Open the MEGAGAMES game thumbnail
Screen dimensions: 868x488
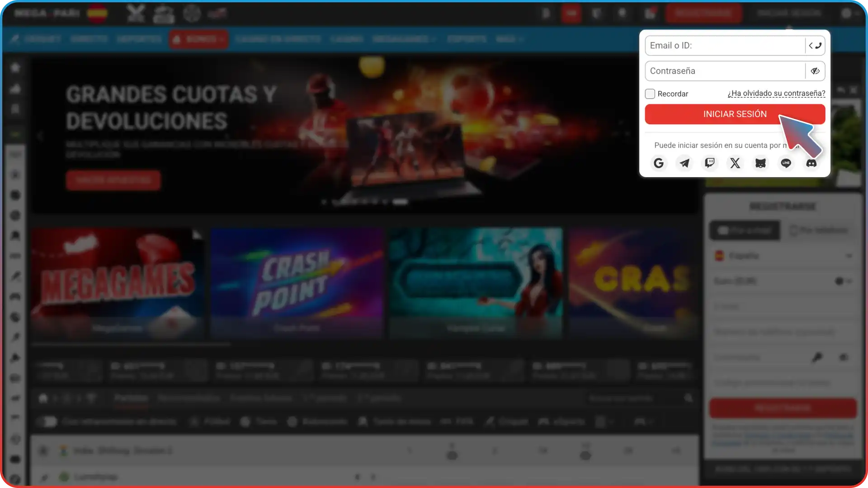[118, 283]
